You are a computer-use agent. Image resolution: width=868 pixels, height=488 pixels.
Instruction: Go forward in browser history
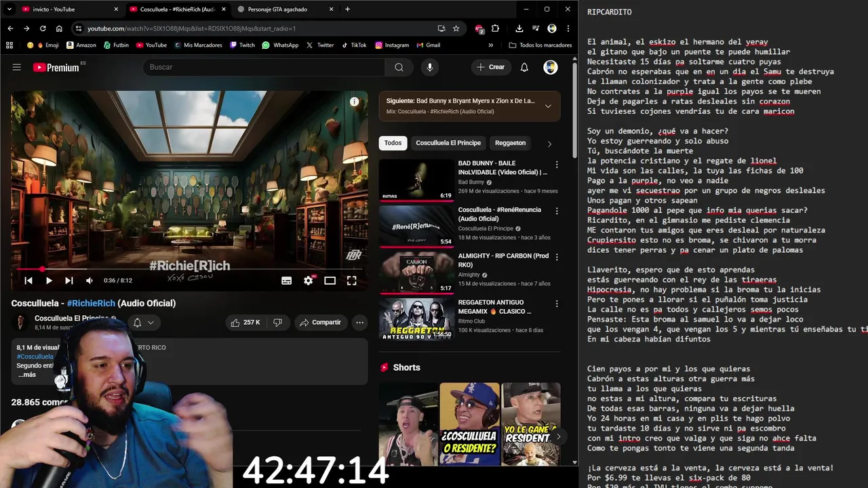(x=26, y=28)
